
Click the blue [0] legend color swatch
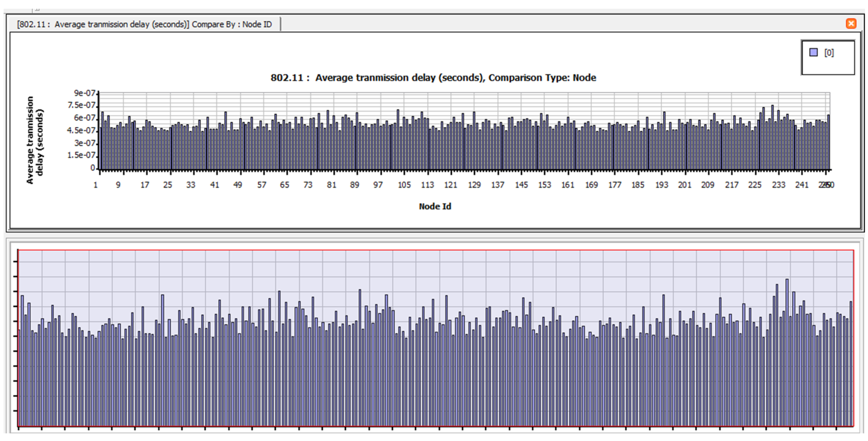click(x=813, y=52)
